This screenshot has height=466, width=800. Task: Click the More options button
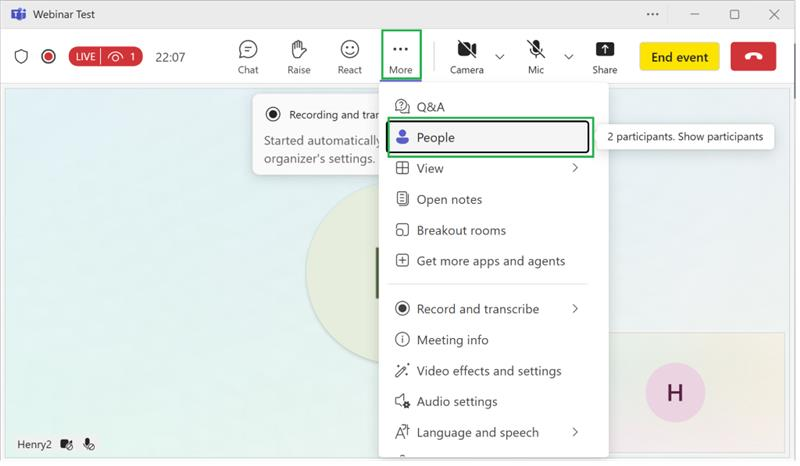click(401, 56)
